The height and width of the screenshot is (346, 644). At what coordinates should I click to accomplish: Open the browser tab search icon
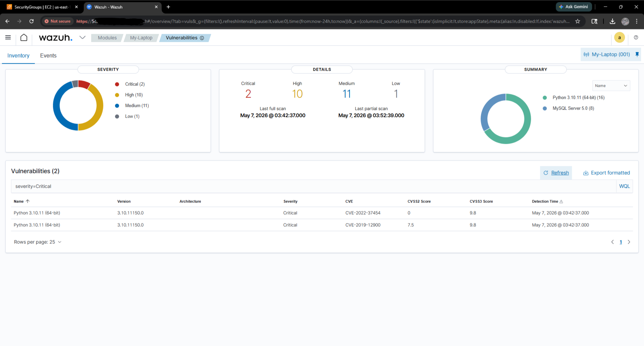[594, 21]
